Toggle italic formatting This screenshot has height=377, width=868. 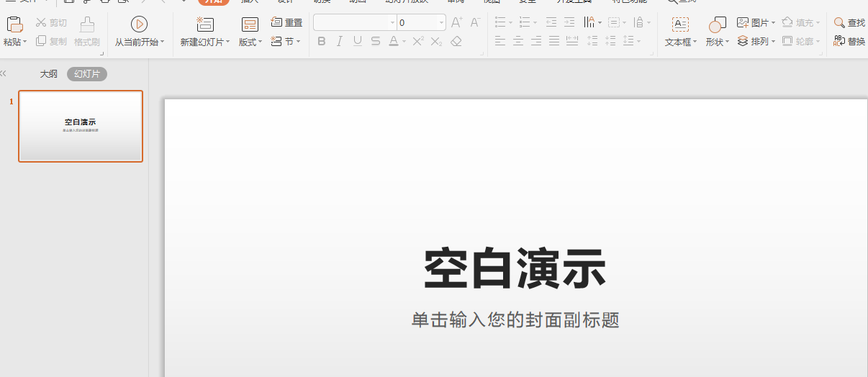[339, 42]
